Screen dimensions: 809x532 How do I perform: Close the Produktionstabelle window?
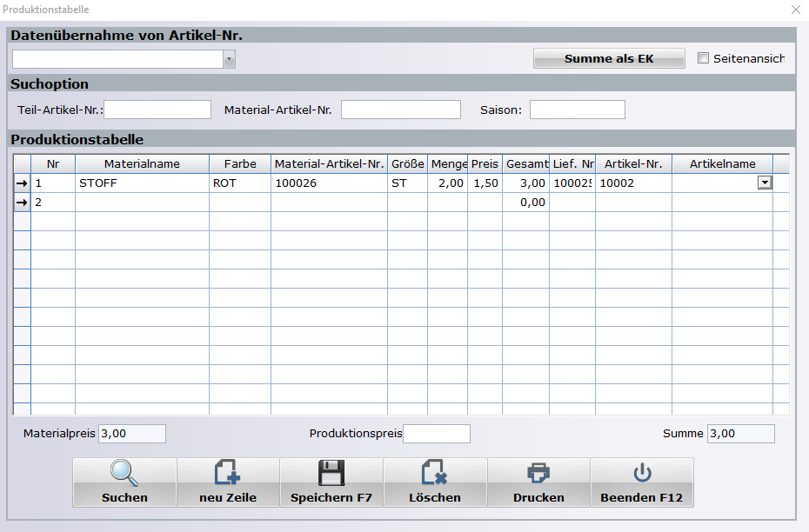tap(795, 10)
